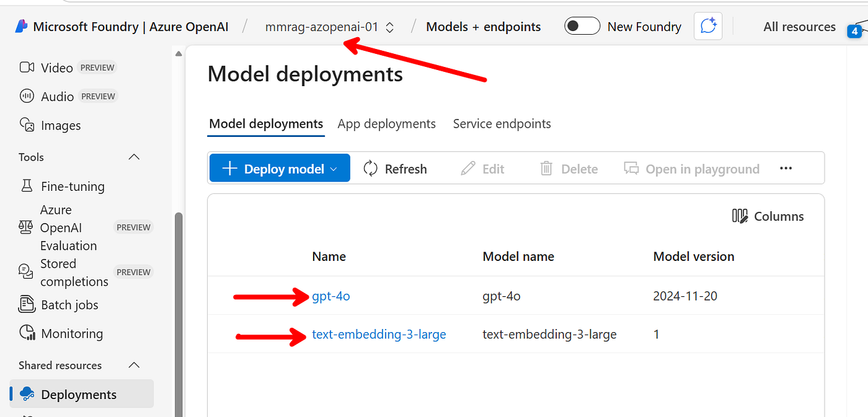Go to Fine-tuning in the sidebar

73,186
